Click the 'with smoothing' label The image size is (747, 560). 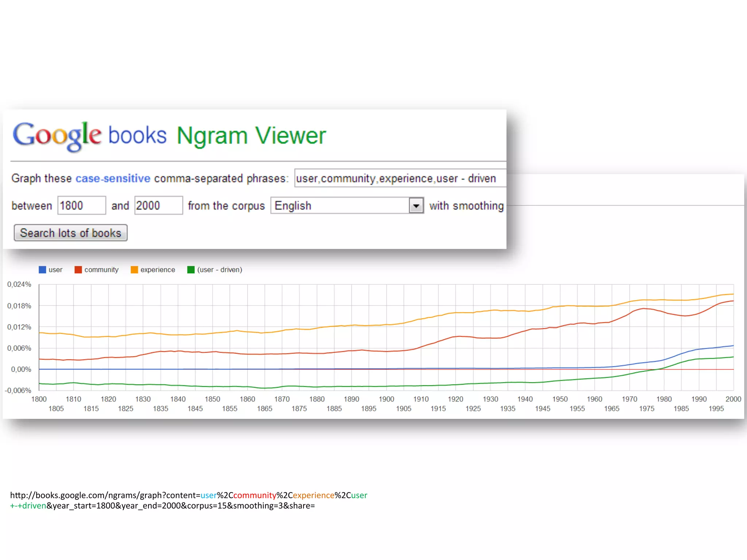coord(467,206)
